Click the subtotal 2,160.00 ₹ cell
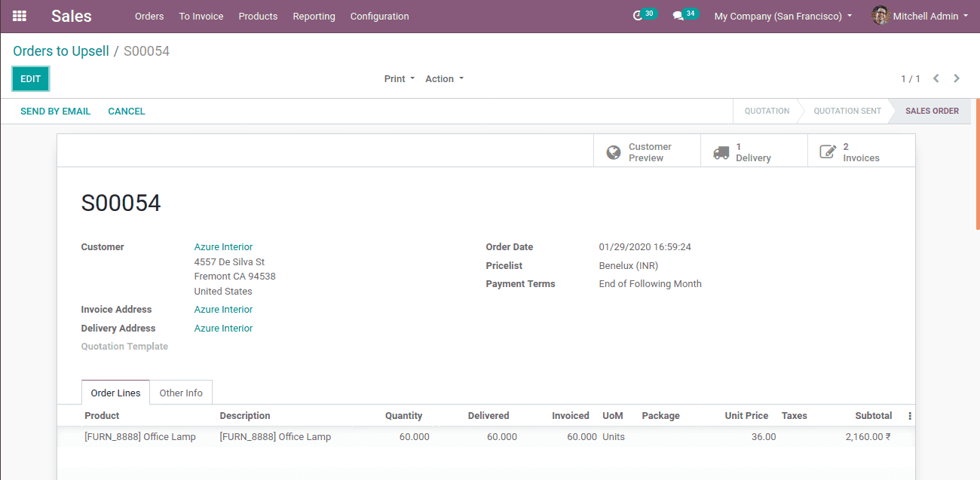Screen dimensions: 980x480 [x=868, y=437]
